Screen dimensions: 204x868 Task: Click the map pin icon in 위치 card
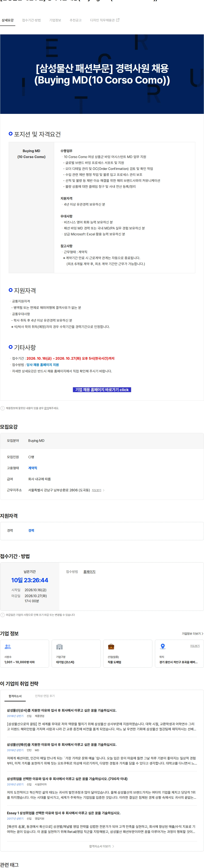coord(163,646)
